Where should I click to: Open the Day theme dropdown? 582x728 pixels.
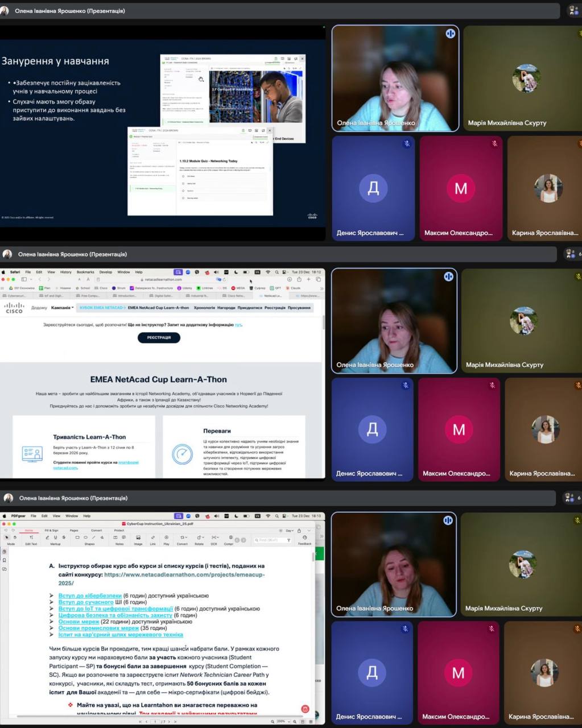tap(290, 531)
